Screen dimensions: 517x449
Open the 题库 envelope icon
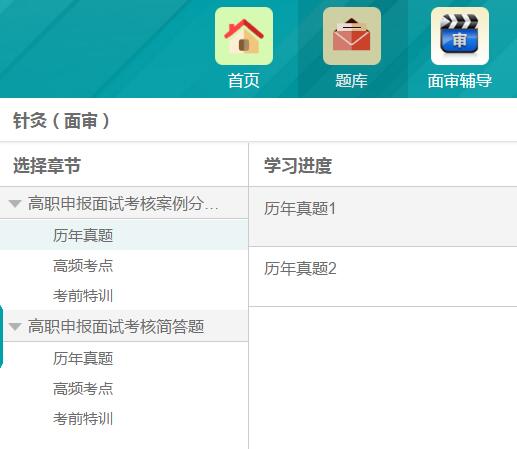pos(352,36)
